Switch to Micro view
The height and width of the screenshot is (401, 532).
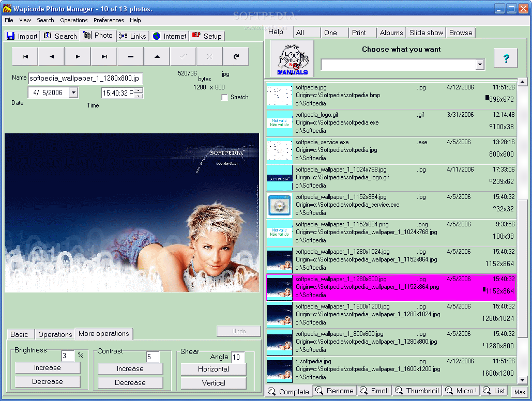coord(461,391)
